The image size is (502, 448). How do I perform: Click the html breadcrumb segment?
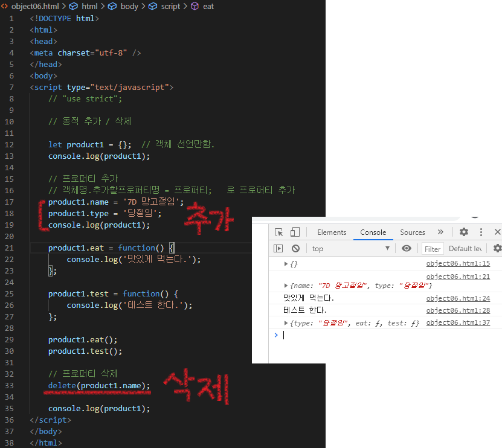(x=89, y=7)
